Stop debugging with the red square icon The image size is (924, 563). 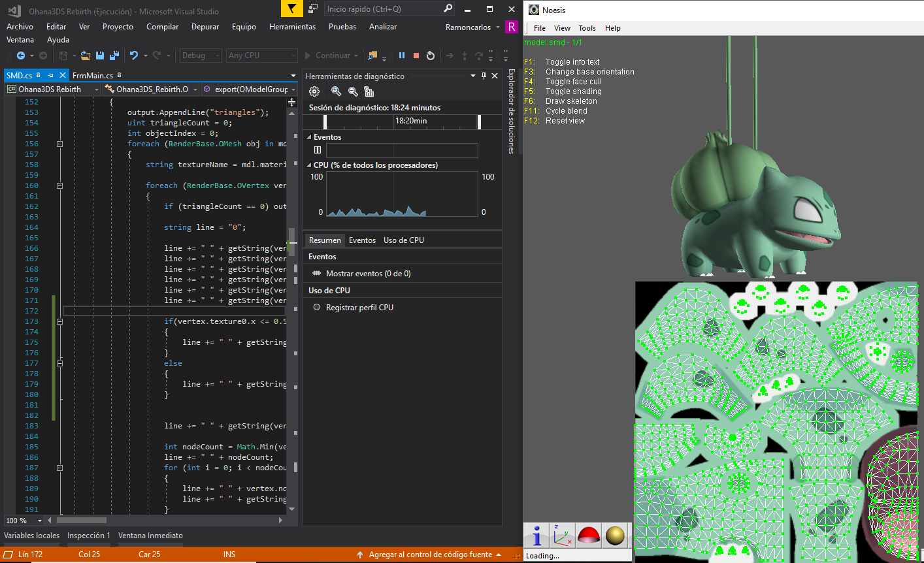click(x=416, y=56)
